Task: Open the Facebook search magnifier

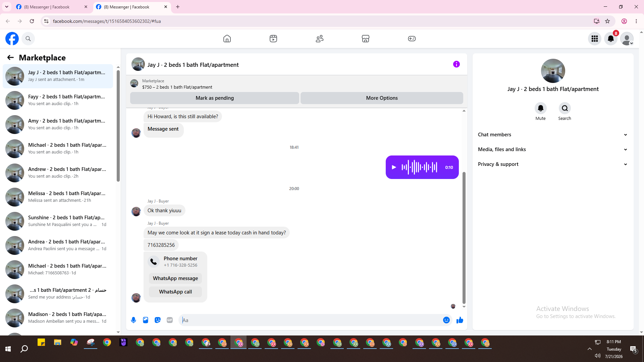Action: pyautogui.click(x=28, y=39)
